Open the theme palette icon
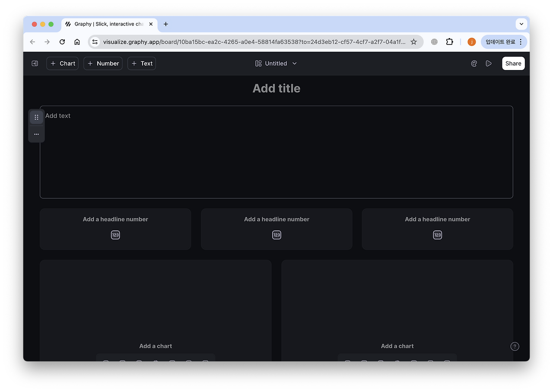This screenshot has width=553, height=392. click(474, 64)
